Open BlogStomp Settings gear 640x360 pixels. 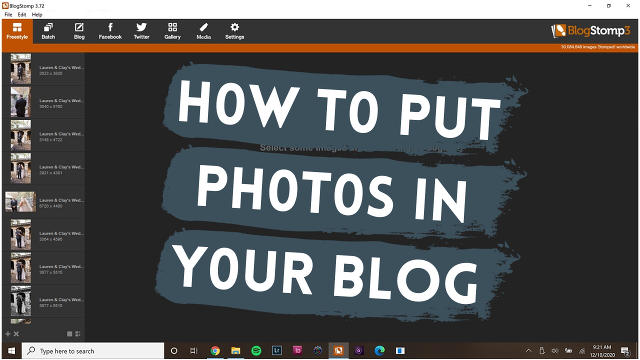[x=235, y=31]
